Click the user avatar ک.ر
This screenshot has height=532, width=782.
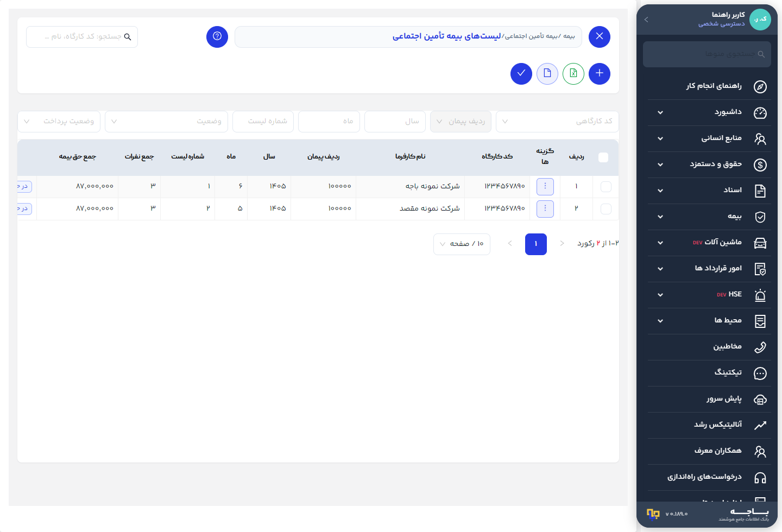click(x=760, y=20)
